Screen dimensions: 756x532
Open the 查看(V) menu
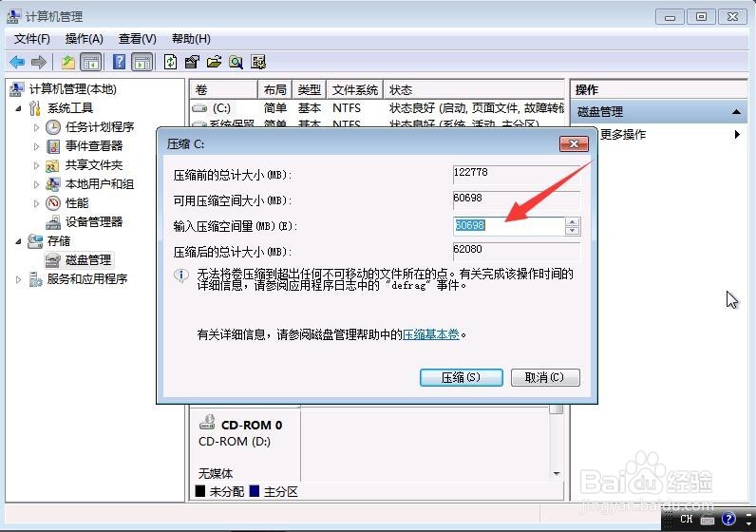138,39
